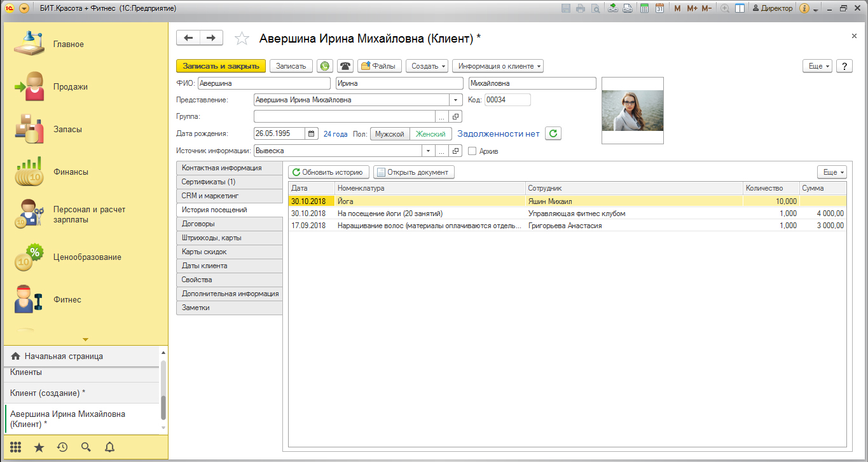Open CRM и маркетинг tab

click(229, 196)
